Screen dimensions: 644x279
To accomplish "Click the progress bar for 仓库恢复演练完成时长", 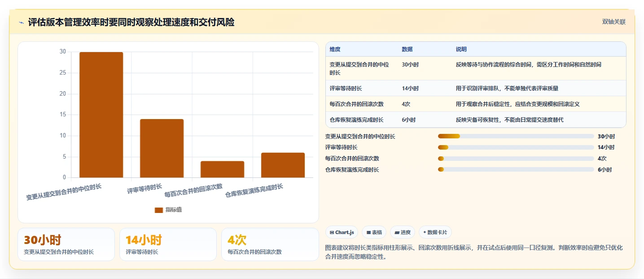I will tap(516, 169).
